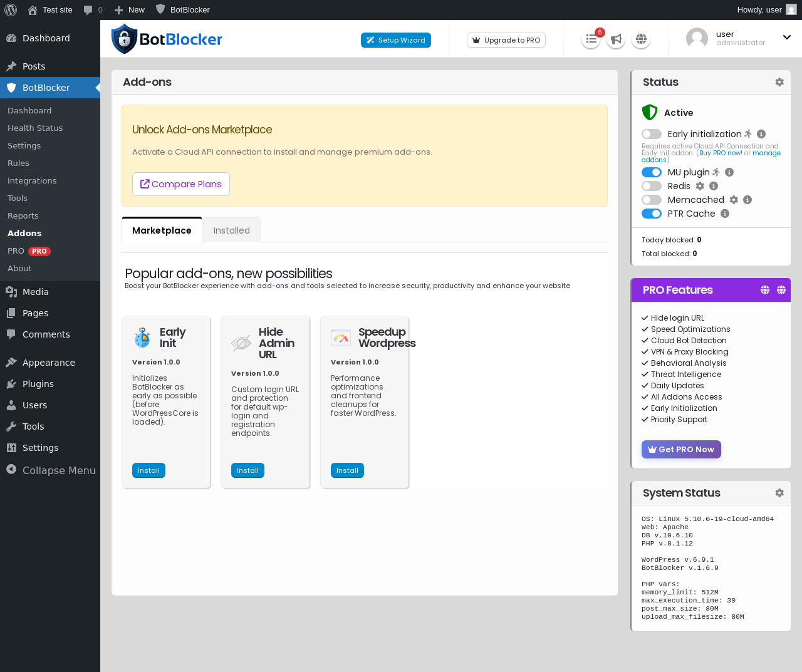Click the Early Init stopwatch icon

[142, 338]
